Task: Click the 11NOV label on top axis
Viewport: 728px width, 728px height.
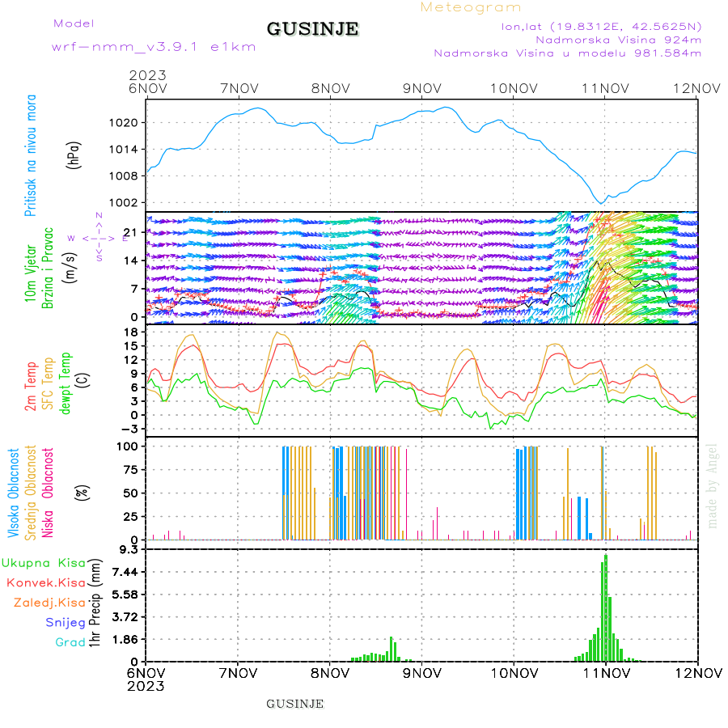Action: pos(605,88)
